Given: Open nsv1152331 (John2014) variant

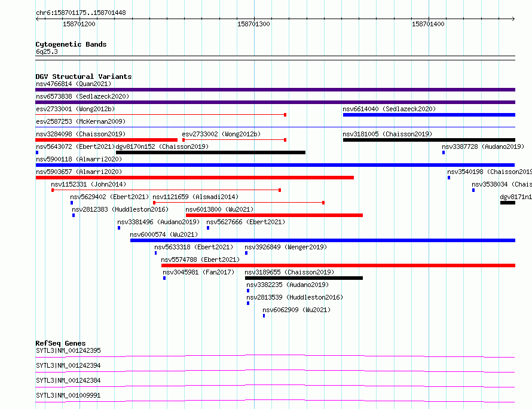Looking at the screenshot, I should (x=88, y=184).
